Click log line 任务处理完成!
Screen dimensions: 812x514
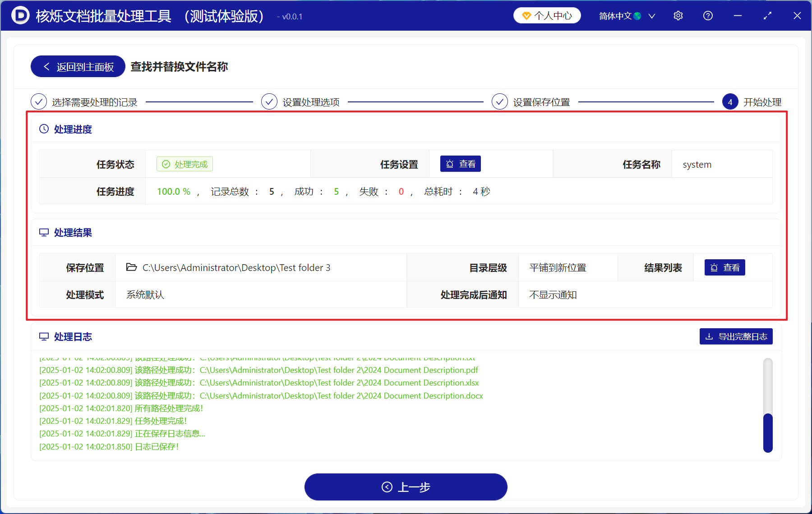(x=113, y=421)
